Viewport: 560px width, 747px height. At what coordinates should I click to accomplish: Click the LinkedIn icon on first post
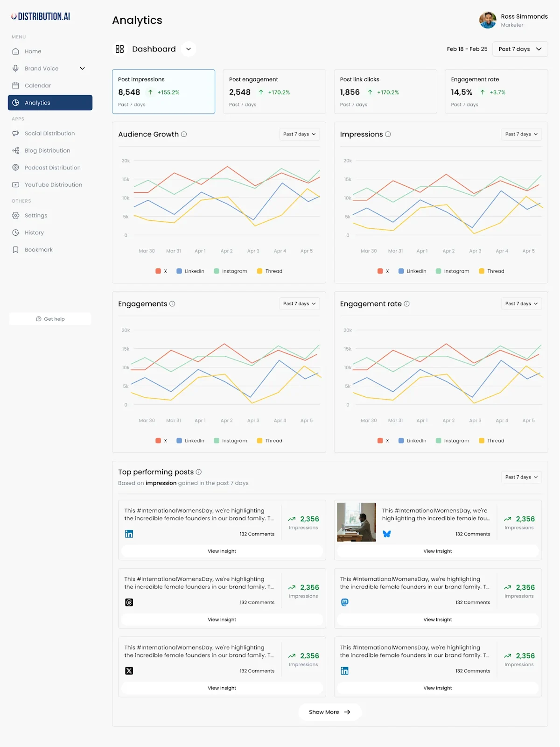(129, 534)
